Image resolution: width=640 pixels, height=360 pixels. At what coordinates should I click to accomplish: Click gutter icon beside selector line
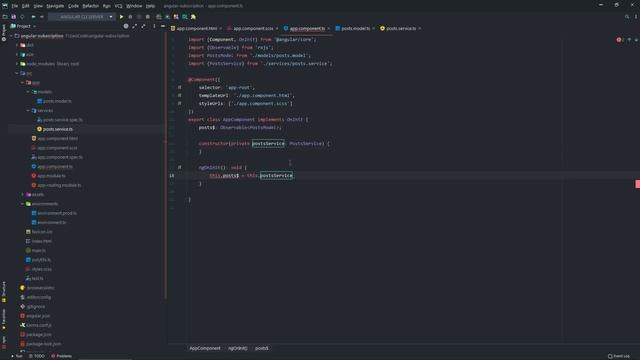click(179, 87)
